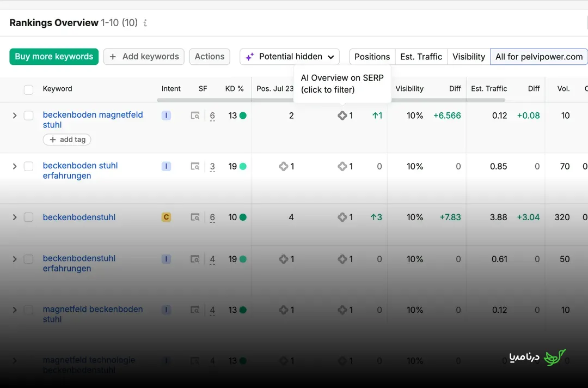588x388 pixels.
Task: Click first AI Overview icon in beckenboden stuhl erfahrungen row
Action: 284,166
